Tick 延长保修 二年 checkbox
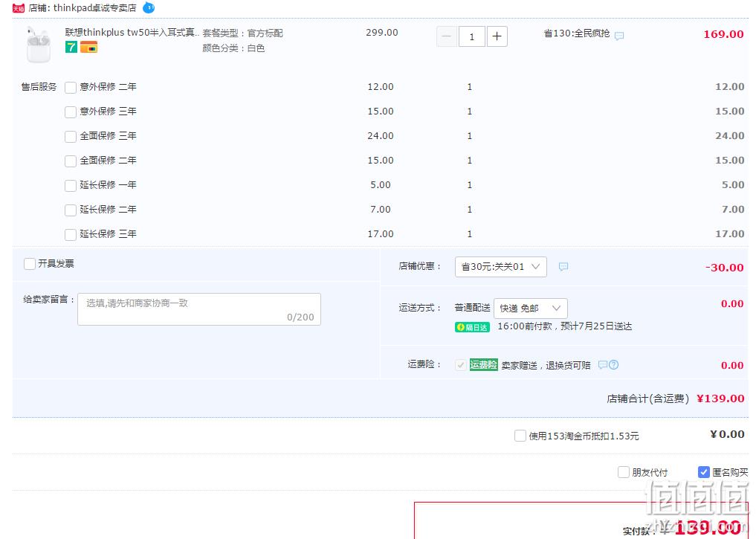Image resolution: width=756 pixels, height=539 pixels. tap(71, 210)
